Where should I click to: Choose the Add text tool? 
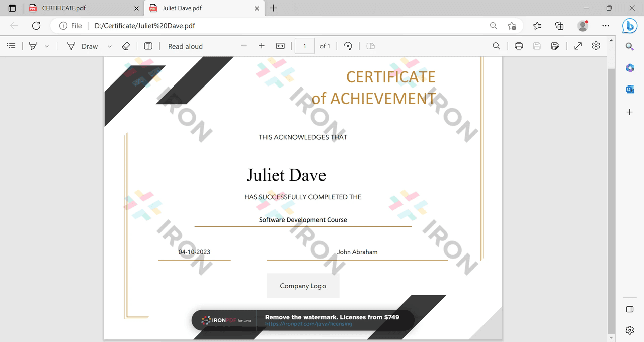[148, 46]
